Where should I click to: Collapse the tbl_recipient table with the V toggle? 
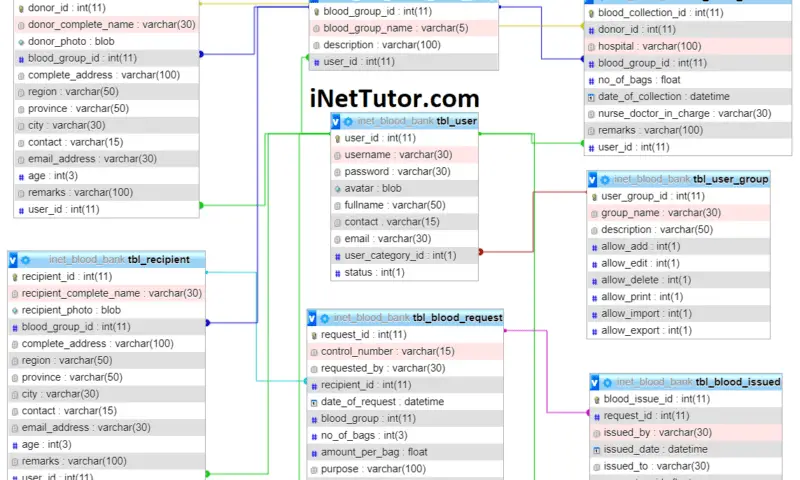(14, 260)
